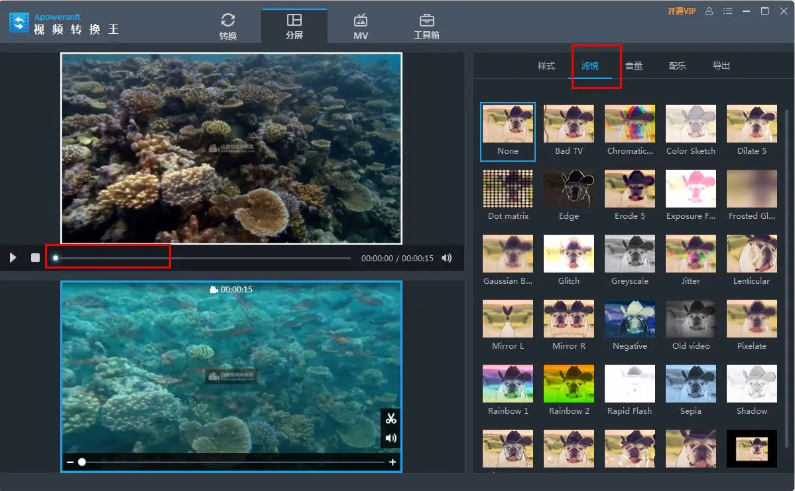Open the MV maker section
The image size is (795, 491).
pyautogui.click(x=360, y=25)
